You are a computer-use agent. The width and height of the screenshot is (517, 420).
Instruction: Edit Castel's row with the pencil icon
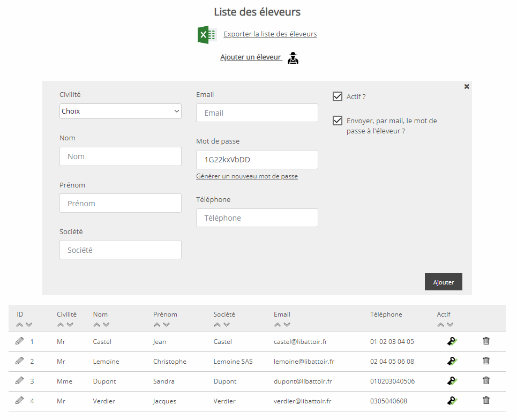(x=19, y=341)
